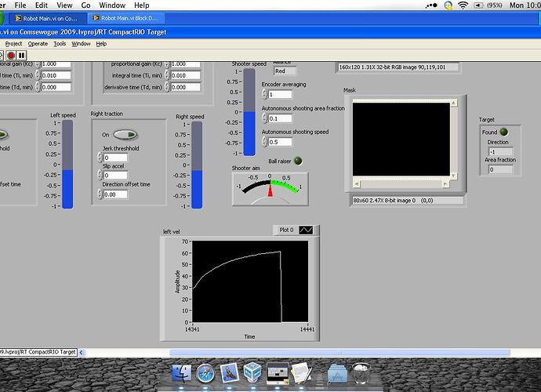Click the 80x60 2.47X 8-bit image info text
This screenshot has height=392, width=541.
point(393,200)
